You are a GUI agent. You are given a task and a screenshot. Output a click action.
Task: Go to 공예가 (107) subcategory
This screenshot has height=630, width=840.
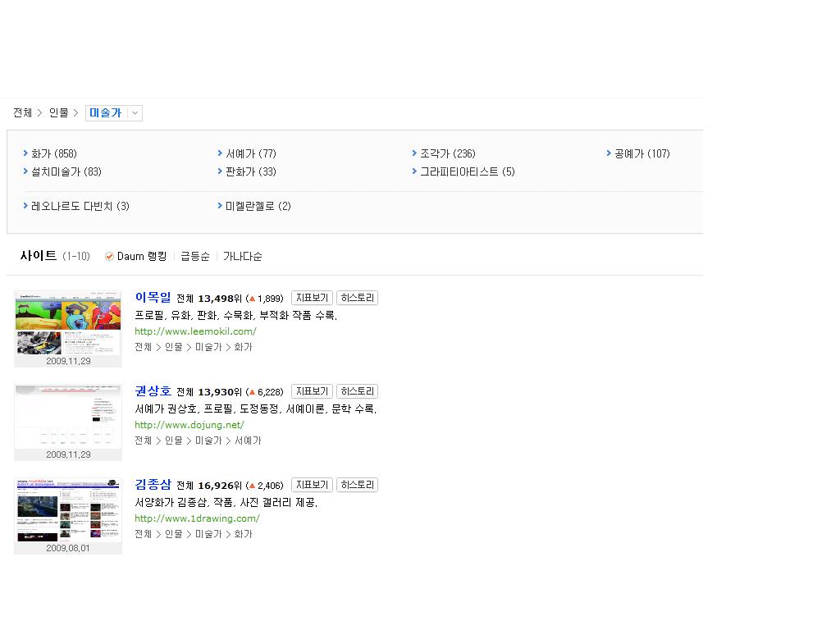[641, 154]
